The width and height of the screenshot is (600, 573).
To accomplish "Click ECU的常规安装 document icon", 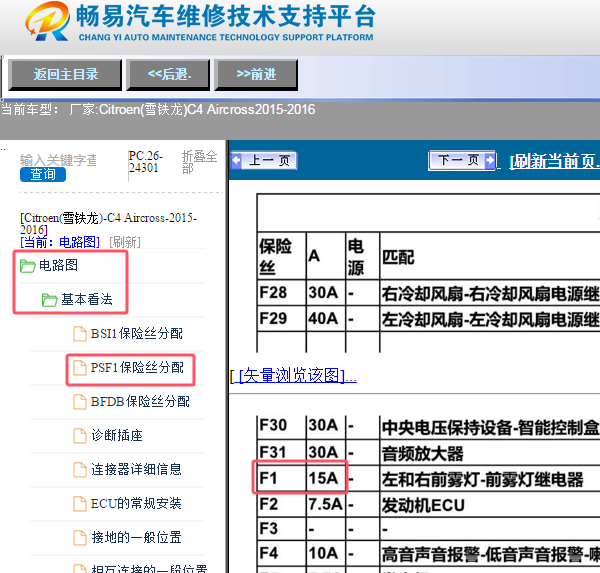I will click(80, 504).
